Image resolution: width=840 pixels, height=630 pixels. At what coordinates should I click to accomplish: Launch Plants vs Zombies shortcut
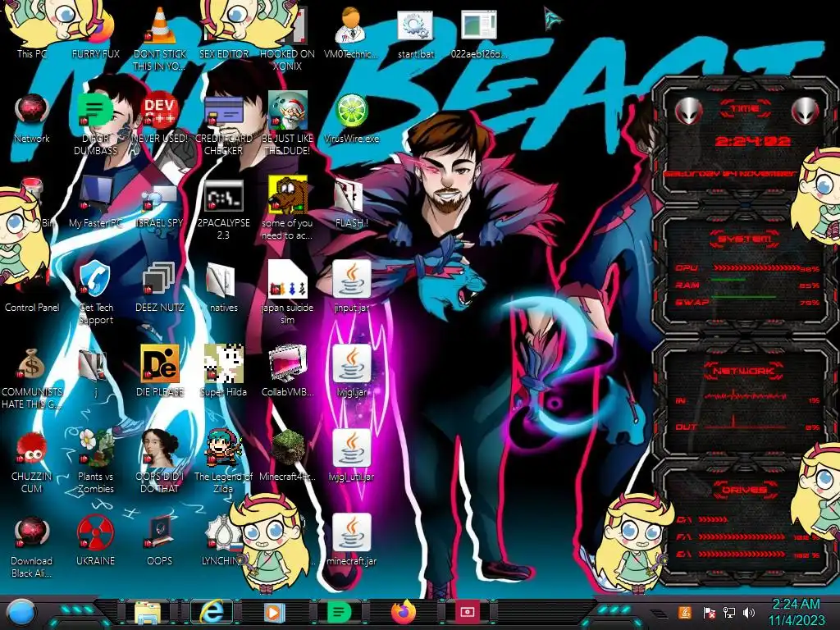pyautogui.click(x=97, y=448)
